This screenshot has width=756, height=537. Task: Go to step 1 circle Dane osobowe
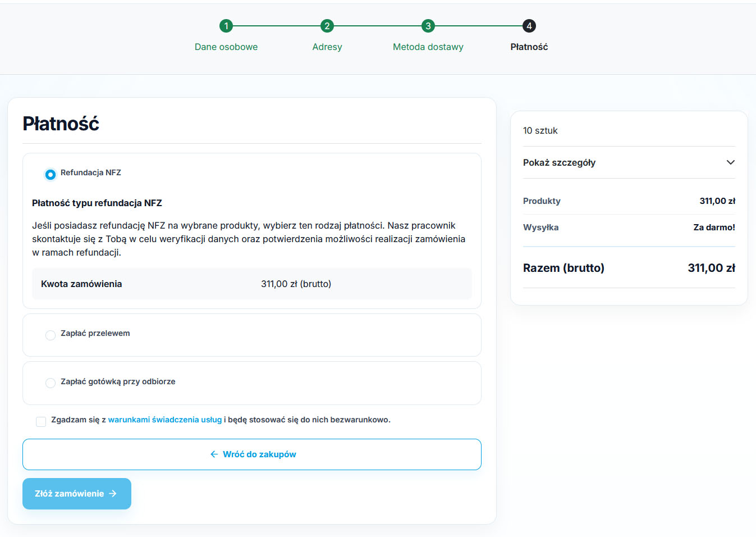click(x=226, y=26)
